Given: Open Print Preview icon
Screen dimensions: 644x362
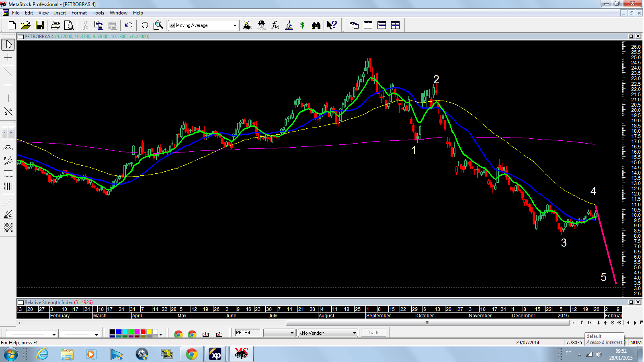Looking at the screenshot, I should pos(69,25).
